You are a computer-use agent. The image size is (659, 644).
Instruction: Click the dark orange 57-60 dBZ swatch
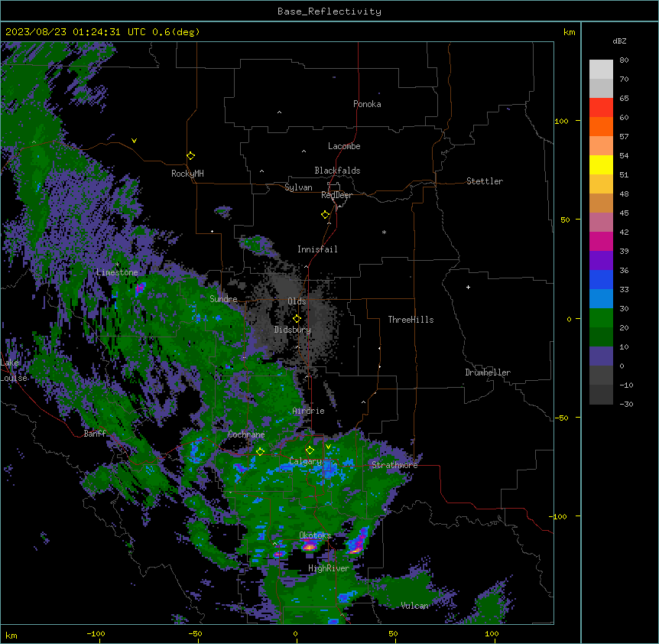tap(601, 126)
